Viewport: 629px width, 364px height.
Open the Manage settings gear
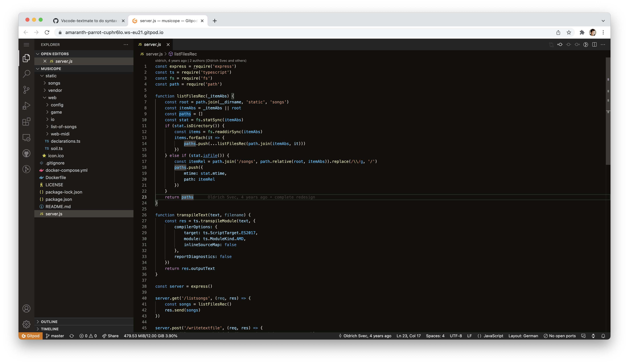(26, 324)
